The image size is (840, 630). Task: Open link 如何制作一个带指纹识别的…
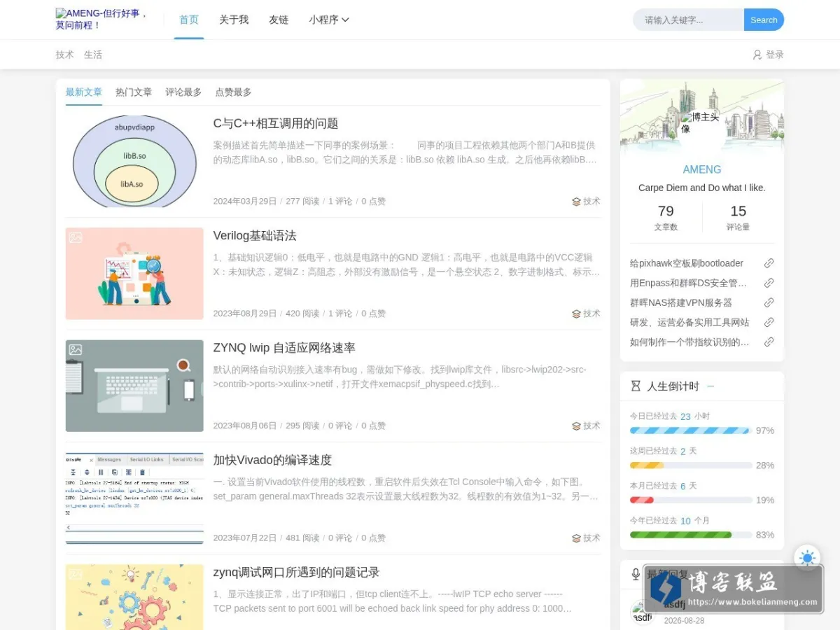[689, 342]
